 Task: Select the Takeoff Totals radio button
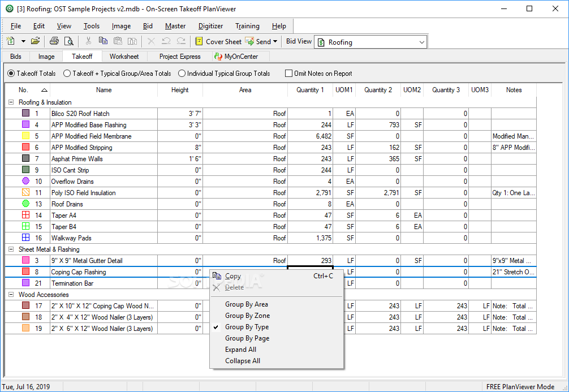(11, 74)
